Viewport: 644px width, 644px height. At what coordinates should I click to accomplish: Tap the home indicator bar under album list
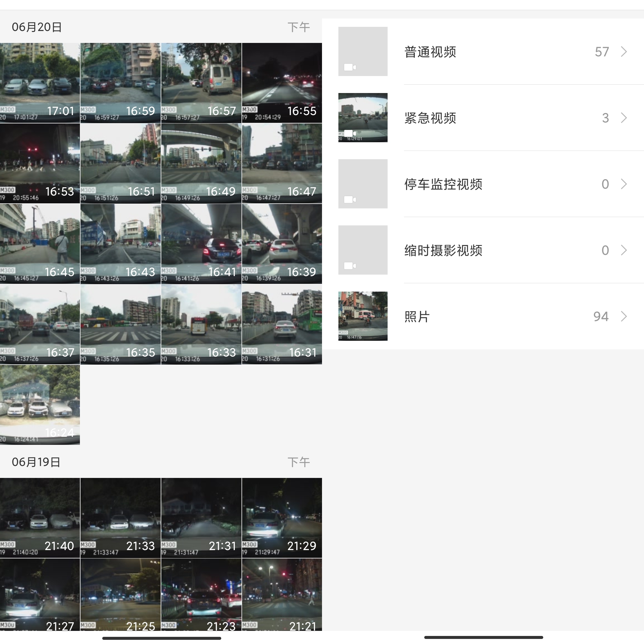click(x=483, y=637)
